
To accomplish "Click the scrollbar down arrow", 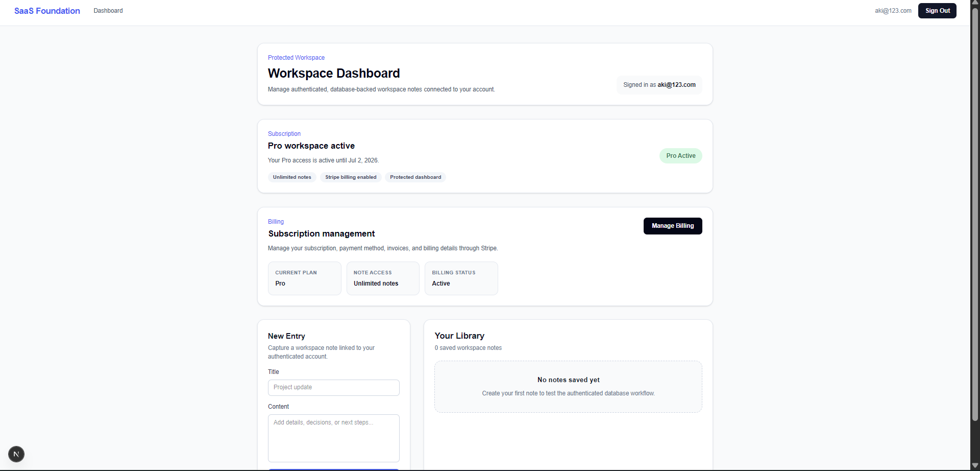I will [975, 466].
